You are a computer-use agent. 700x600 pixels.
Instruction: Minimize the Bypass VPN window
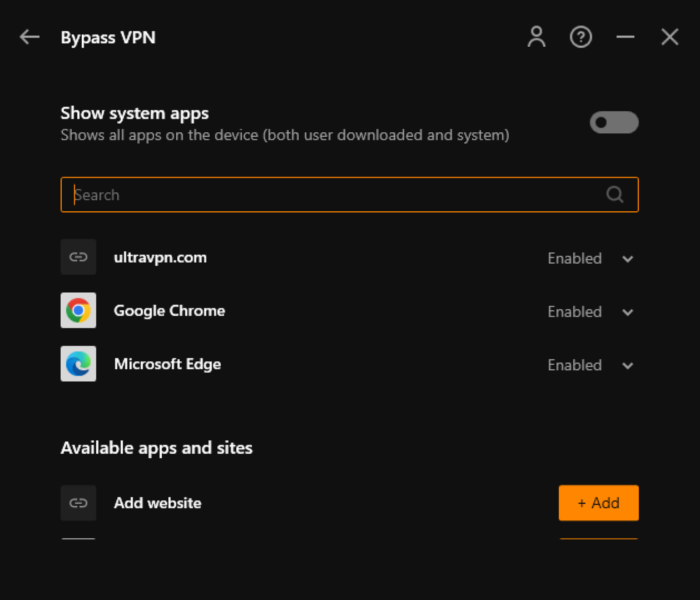(625, 37)
